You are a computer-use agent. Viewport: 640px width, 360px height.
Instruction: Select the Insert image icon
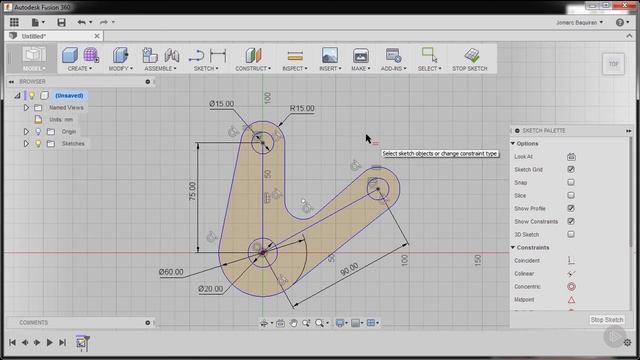[330, 55]
